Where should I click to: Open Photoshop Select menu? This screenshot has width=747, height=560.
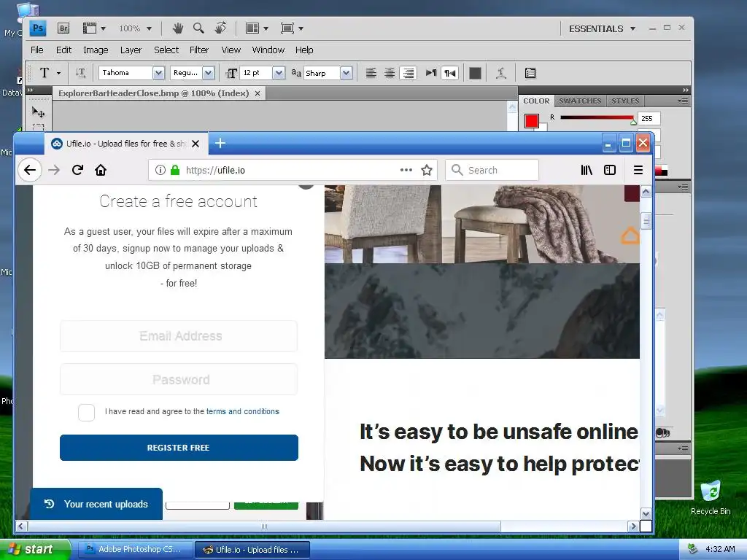[x=166, y=50]
